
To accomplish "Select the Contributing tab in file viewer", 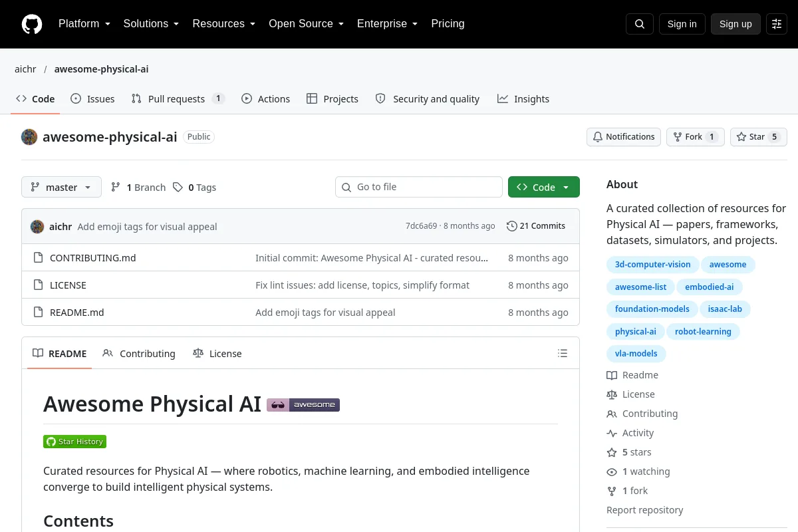I will (x=139, y=354).
